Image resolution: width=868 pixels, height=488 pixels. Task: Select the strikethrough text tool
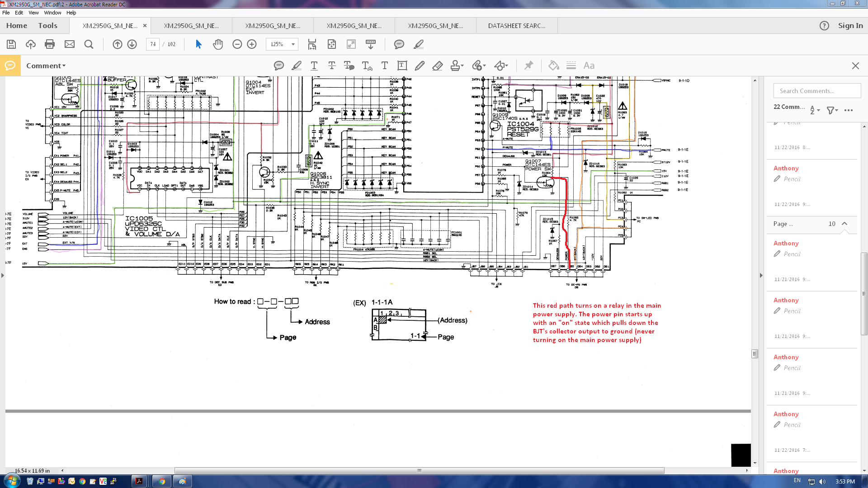click(332, 66)
